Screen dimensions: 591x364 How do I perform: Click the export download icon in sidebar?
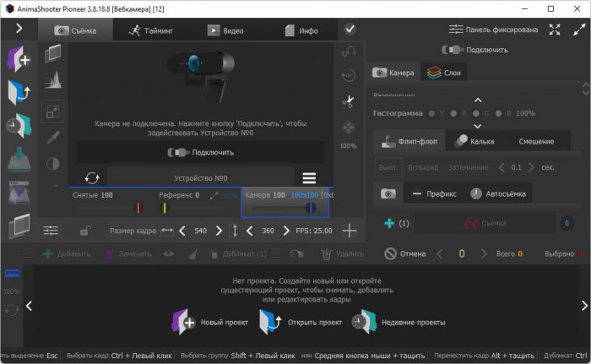[x=19, y=159]
